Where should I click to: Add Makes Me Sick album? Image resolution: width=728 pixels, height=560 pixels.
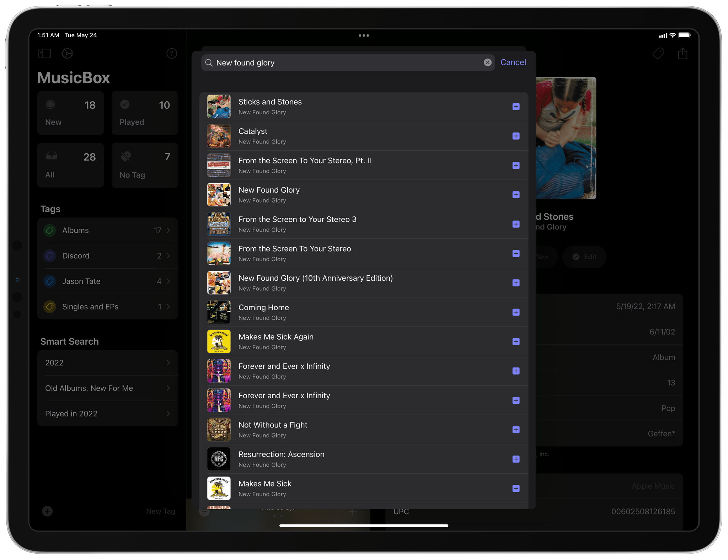click(x=516, y=489)
